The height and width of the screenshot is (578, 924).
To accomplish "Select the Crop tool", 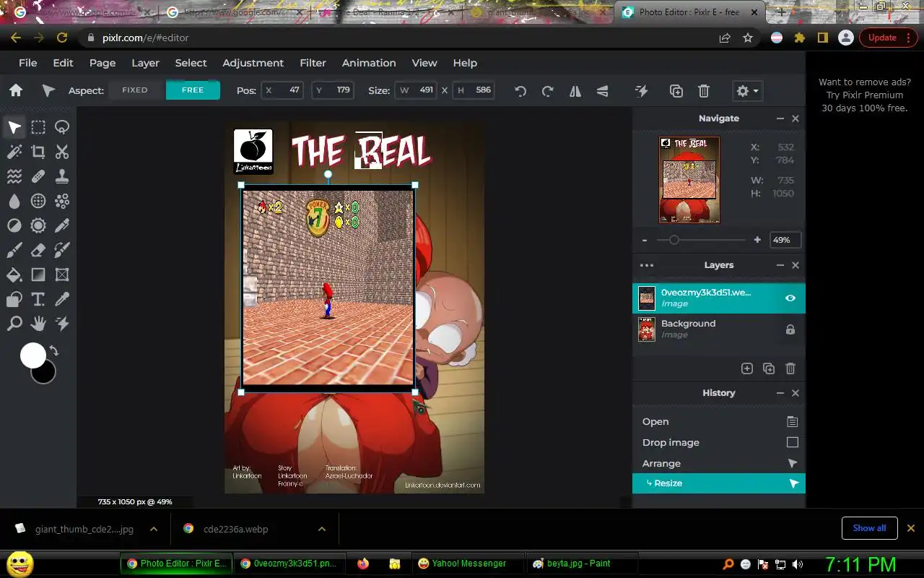I will [38, 152].
